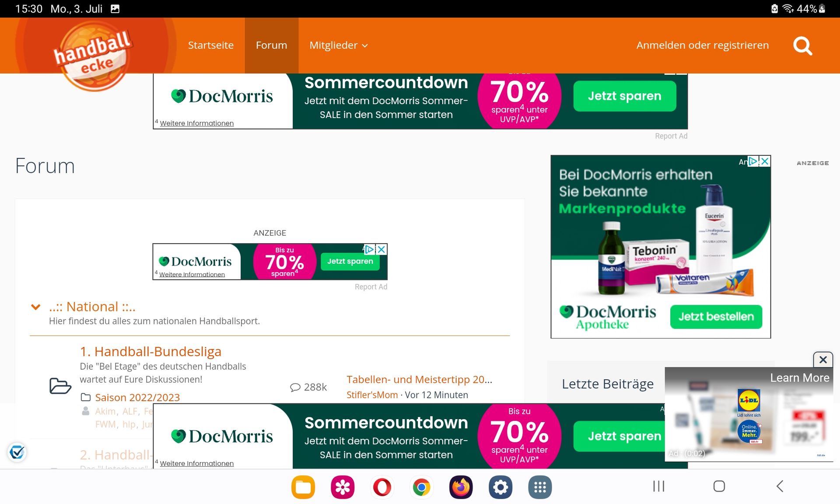Open Tabellen- und Meistertipp thread
This screenshot has height=504, width=840.
tap(419, 379)
